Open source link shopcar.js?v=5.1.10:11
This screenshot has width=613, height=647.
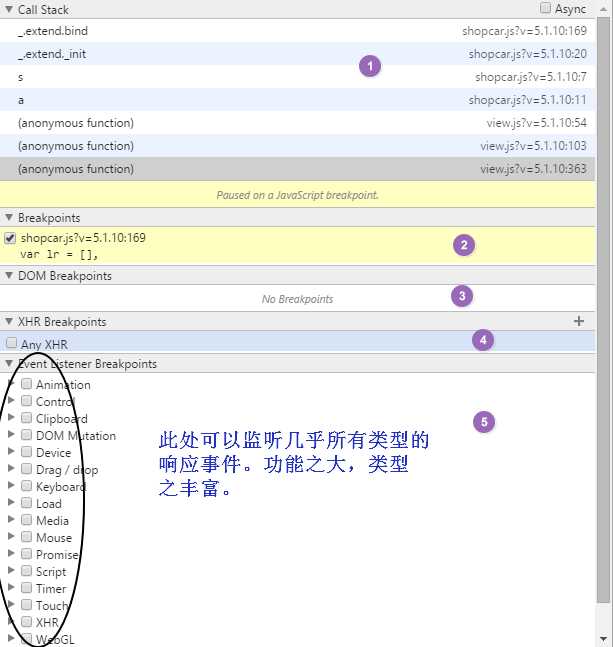[x=528, y=100]
